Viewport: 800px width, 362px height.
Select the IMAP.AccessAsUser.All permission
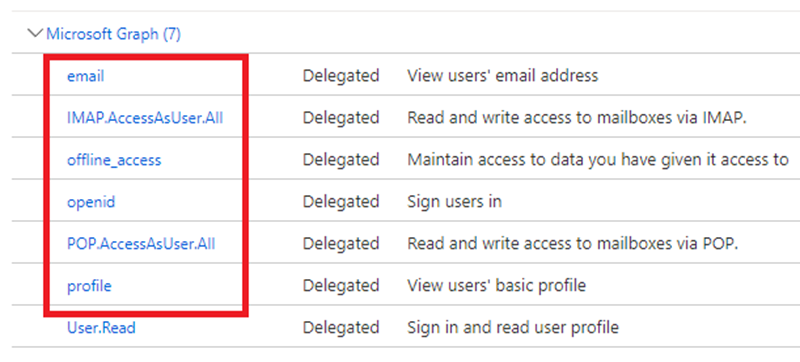pos(145,118)
